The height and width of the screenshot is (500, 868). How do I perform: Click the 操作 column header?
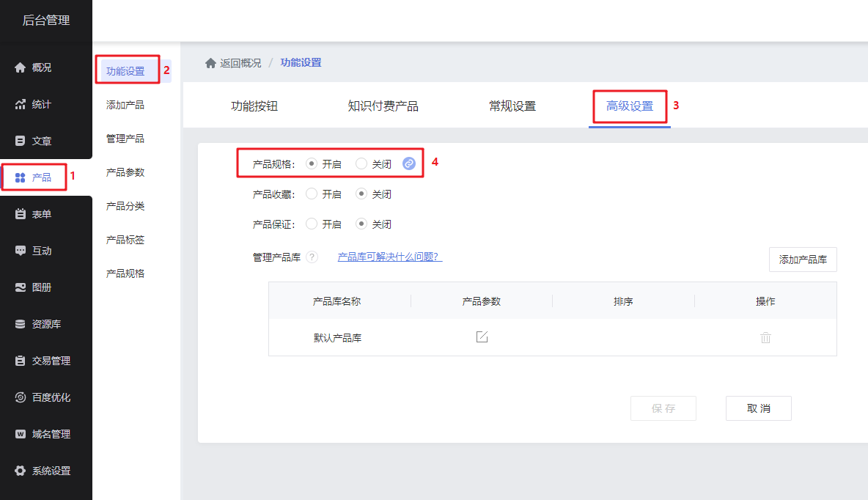coord(765,301)
